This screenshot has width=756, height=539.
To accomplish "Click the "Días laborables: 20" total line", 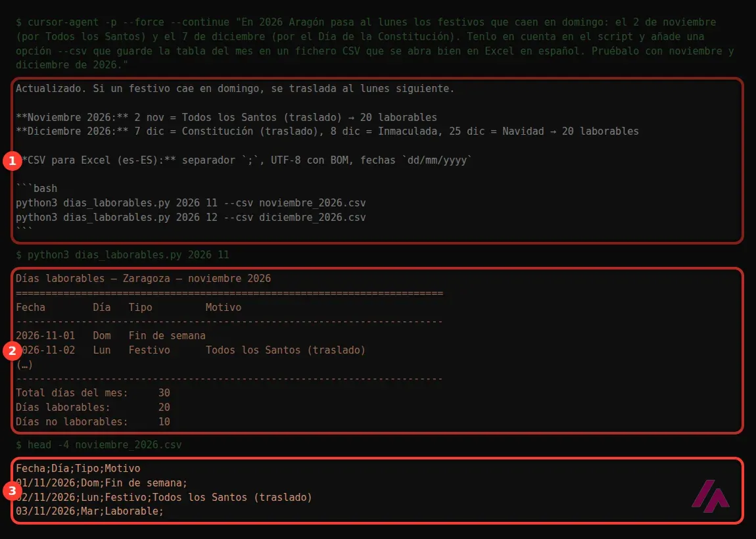I will [93, 408].
